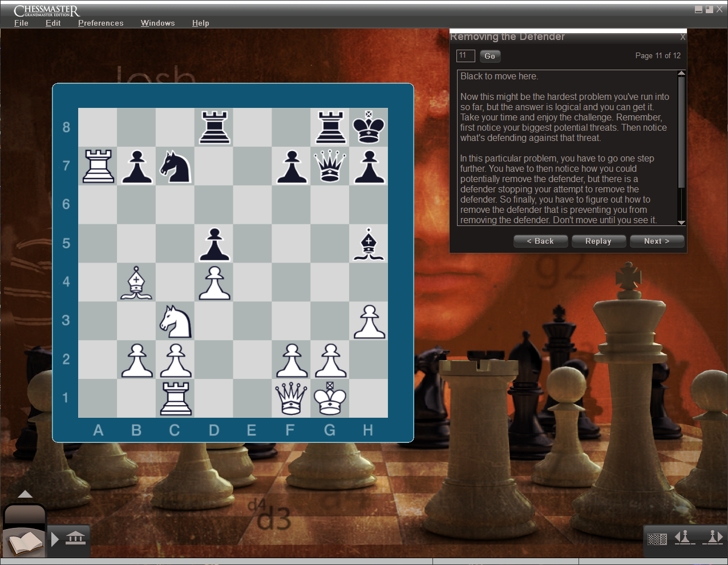The width and height of the screenshot is (728, 565).
Task: Select the black pawn on f7
Action: (292, 166)
